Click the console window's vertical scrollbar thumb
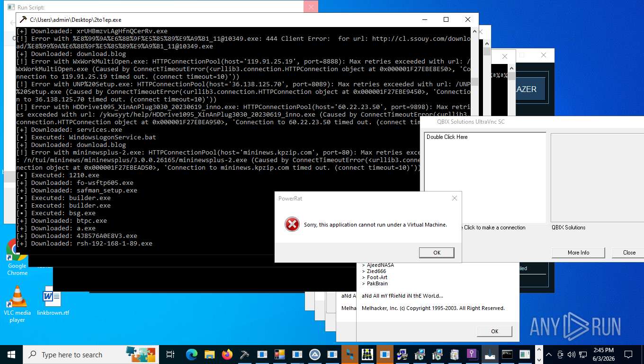The height and width of the screenshot is (364, 644). click(x=474, y=82)
